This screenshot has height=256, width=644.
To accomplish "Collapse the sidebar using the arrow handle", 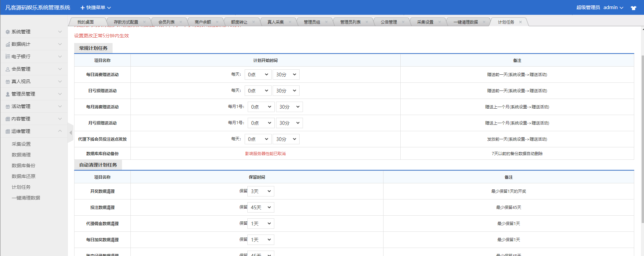I will coord(70,133).
